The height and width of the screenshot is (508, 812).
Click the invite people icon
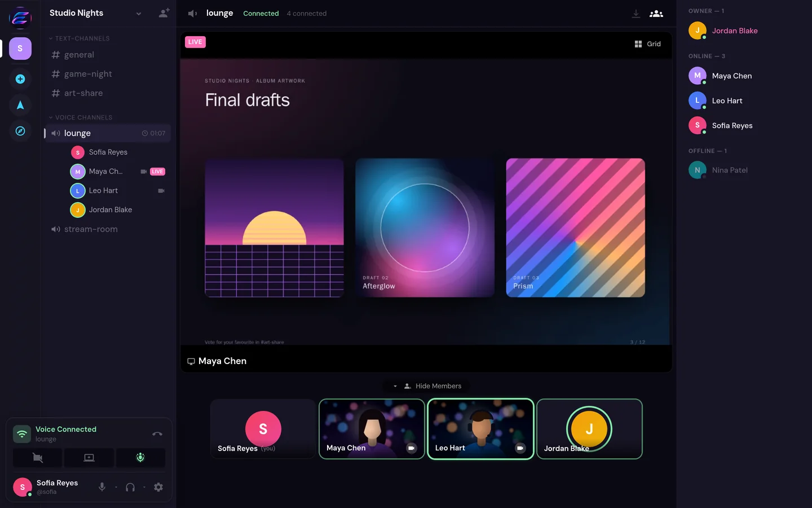coord(164,13)
